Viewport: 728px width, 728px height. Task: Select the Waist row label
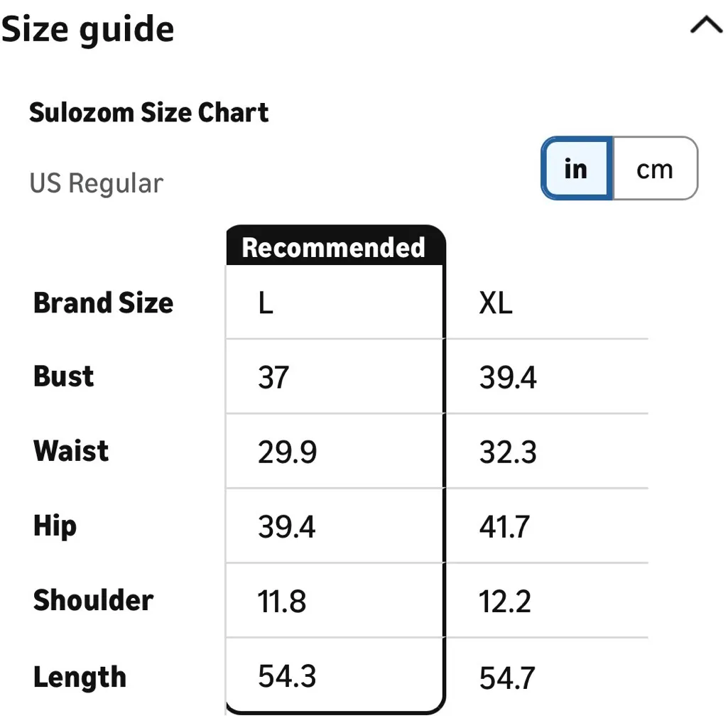tap(70, 452)
